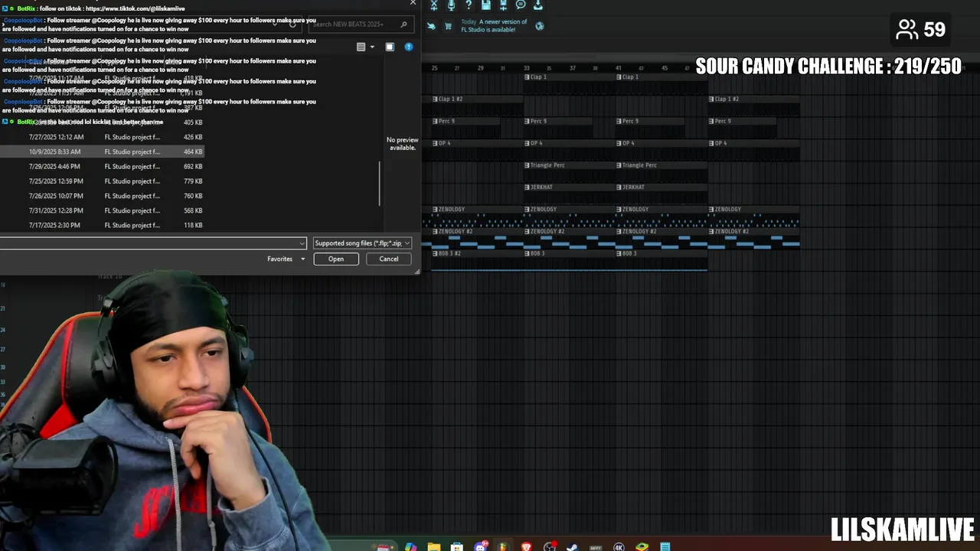The width and height of the screenshot is (980, 551).
Task: Click the 405 KB size cell
Action: click(x=193, y=122)
